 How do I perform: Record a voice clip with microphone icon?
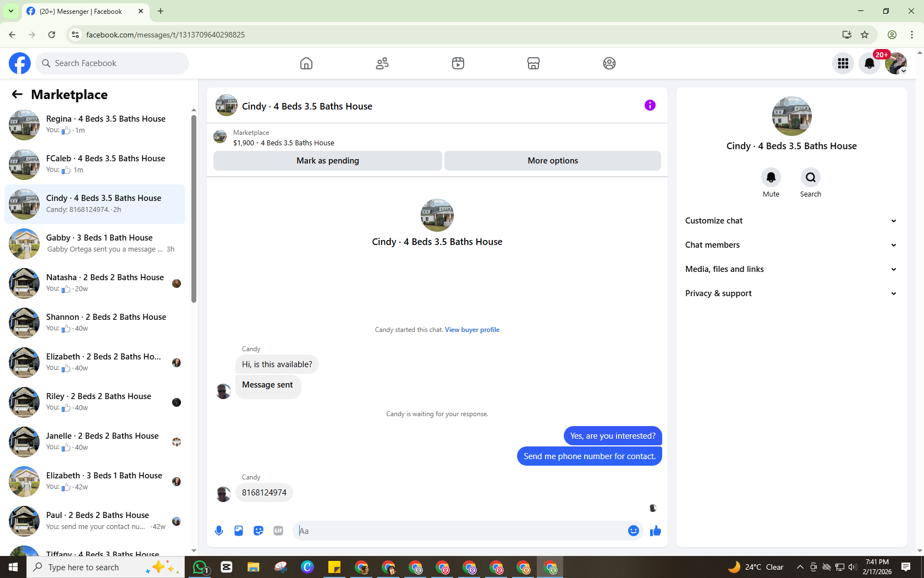tap(219, 531)
